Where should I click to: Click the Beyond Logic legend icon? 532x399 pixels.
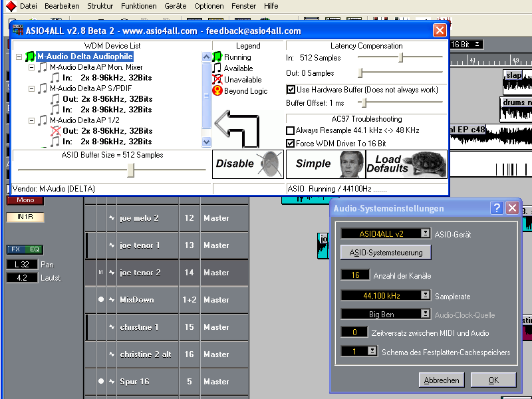coord(217,91)
